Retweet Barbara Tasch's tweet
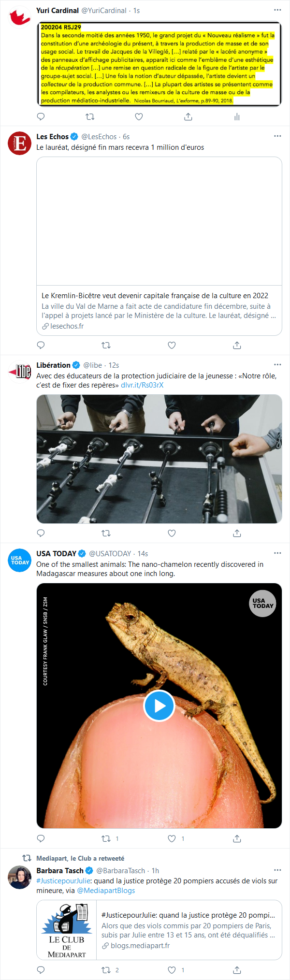The height and width of the screenshot is (980, 290). [106, 970]
